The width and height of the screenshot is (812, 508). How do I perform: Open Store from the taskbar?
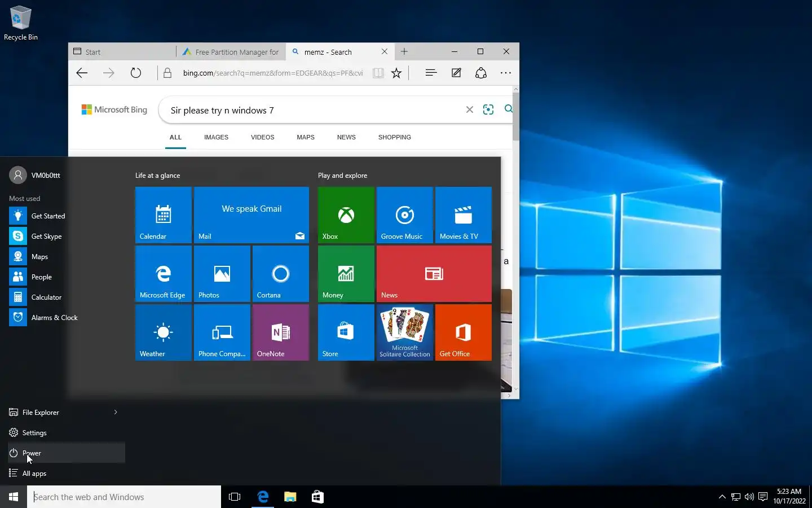tap(317, 497)
